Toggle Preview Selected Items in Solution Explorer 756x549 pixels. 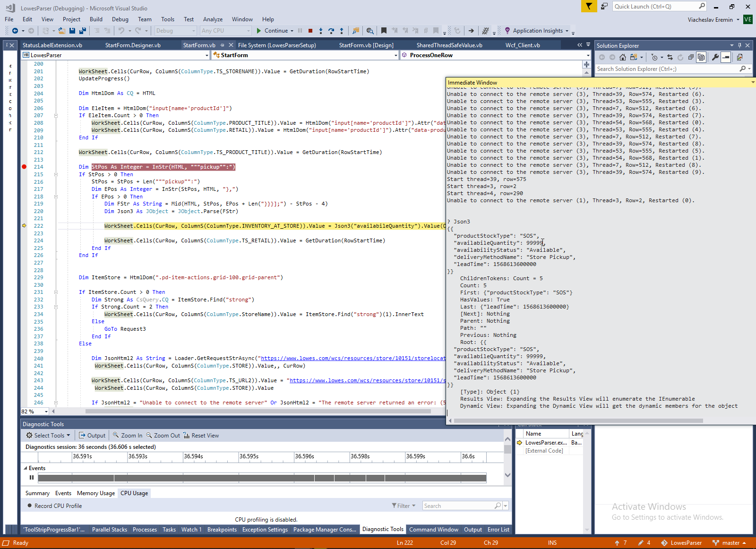(726, 57)
